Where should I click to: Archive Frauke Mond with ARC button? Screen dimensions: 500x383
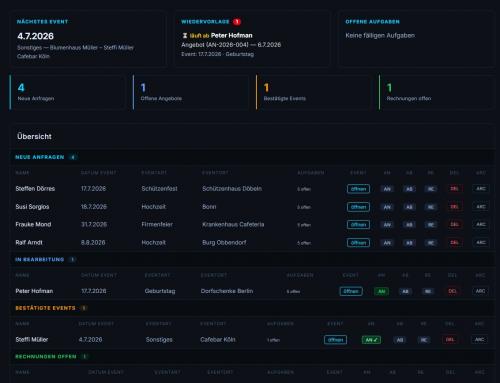pyautogui.click(x=480, y=224)
